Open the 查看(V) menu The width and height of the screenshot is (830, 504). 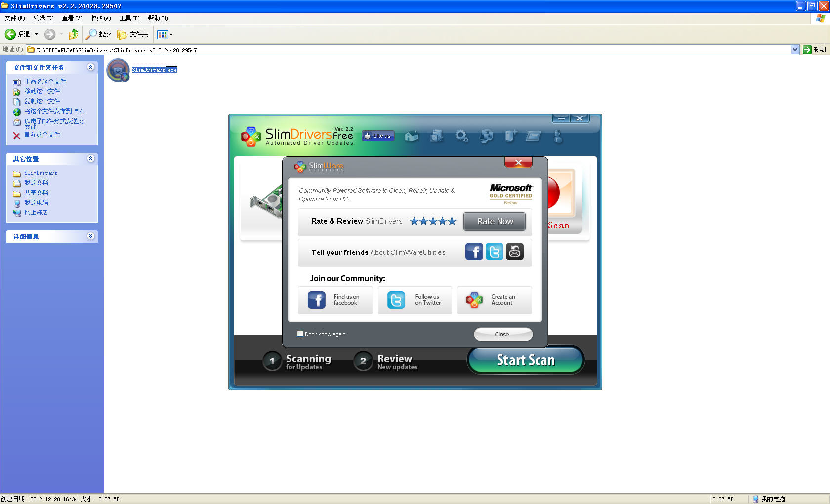(72, 18)
